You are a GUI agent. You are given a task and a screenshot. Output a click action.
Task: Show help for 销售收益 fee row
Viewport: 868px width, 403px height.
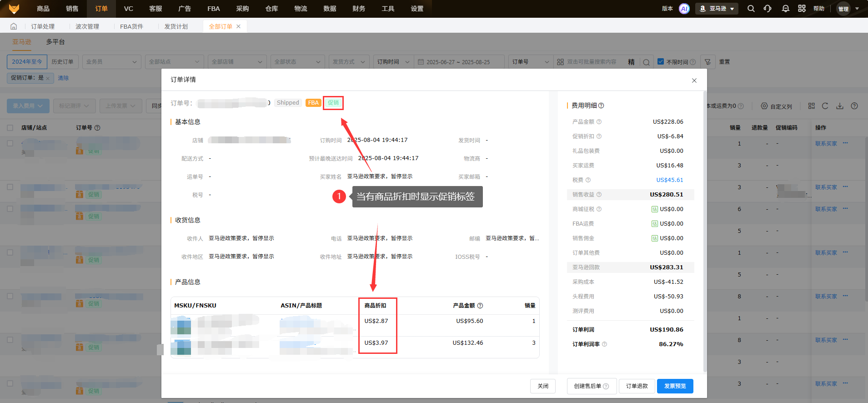coord(599,195)
